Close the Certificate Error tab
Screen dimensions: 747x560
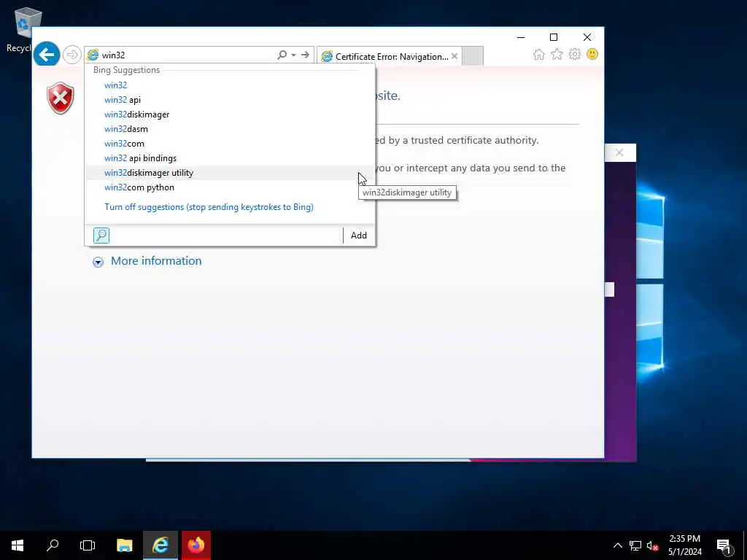[454, 56]
